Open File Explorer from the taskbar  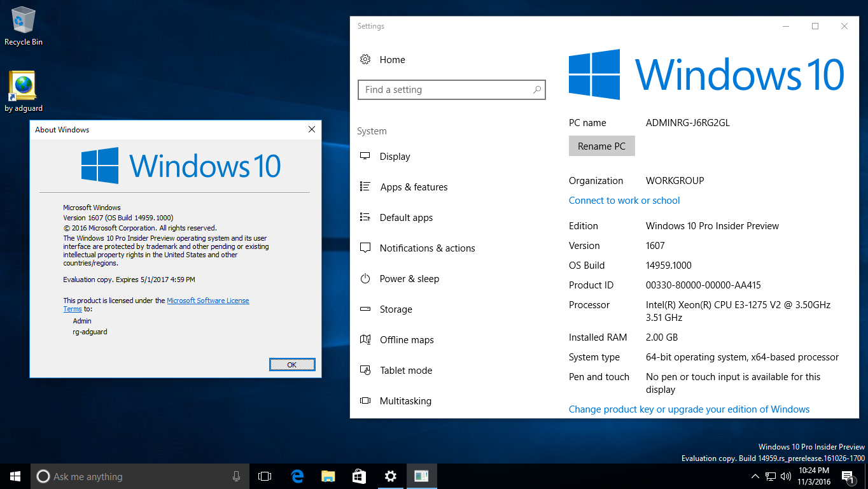tap(328, 476)
